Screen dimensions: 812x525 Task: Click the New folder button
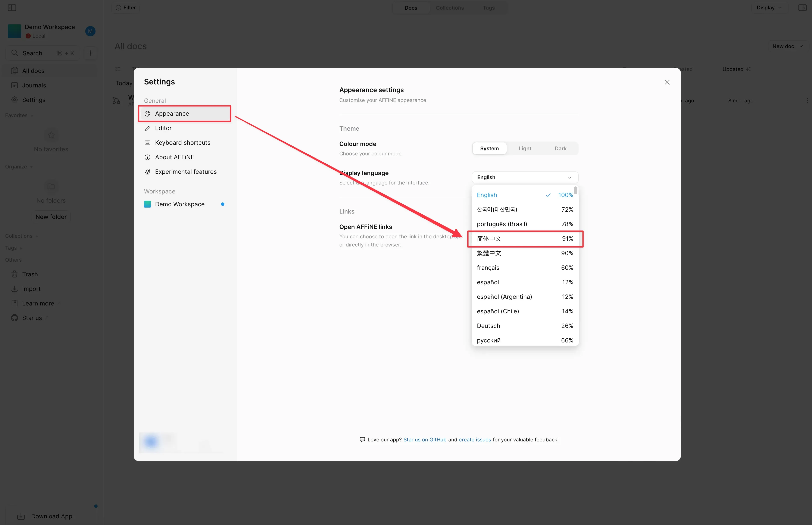coord(51,217)
